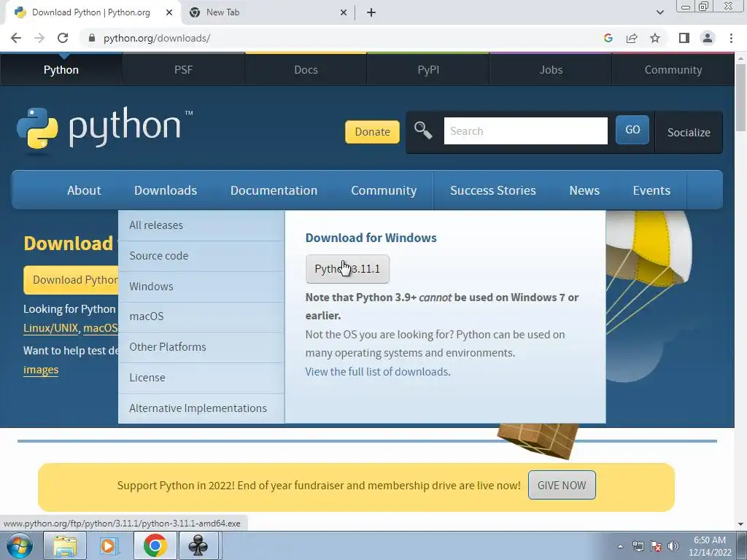Click the network icon in the system tray
Image resolution: width=747 pixels, height=560 pixels.
pyautogui.click(x=638, y=546)
